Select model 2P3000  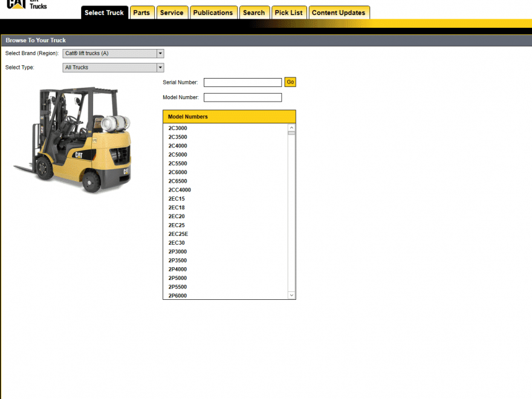tap(178, 251)
